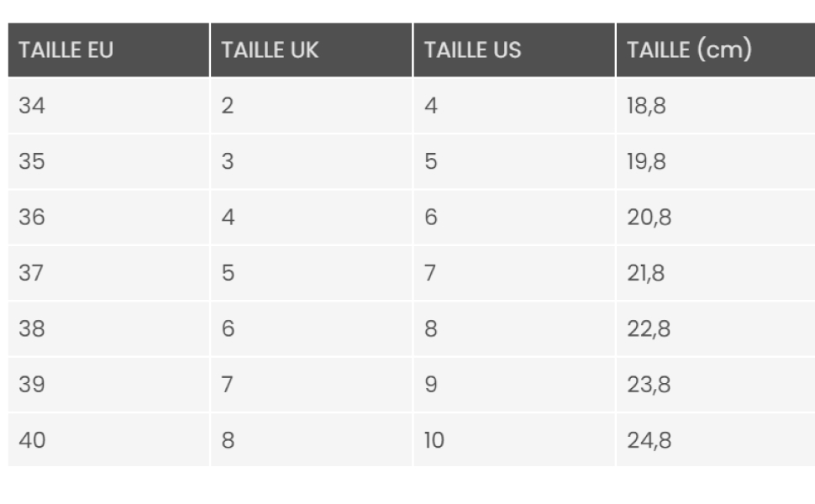Click the 22,8 cm value

[x=649, y=328]
